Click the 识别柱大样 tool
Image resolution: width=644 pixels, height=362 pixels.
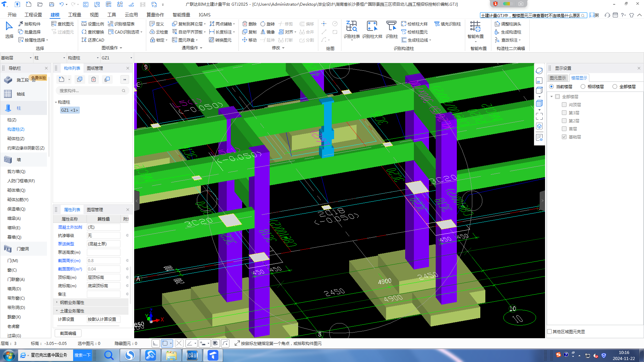click(372, 30)
